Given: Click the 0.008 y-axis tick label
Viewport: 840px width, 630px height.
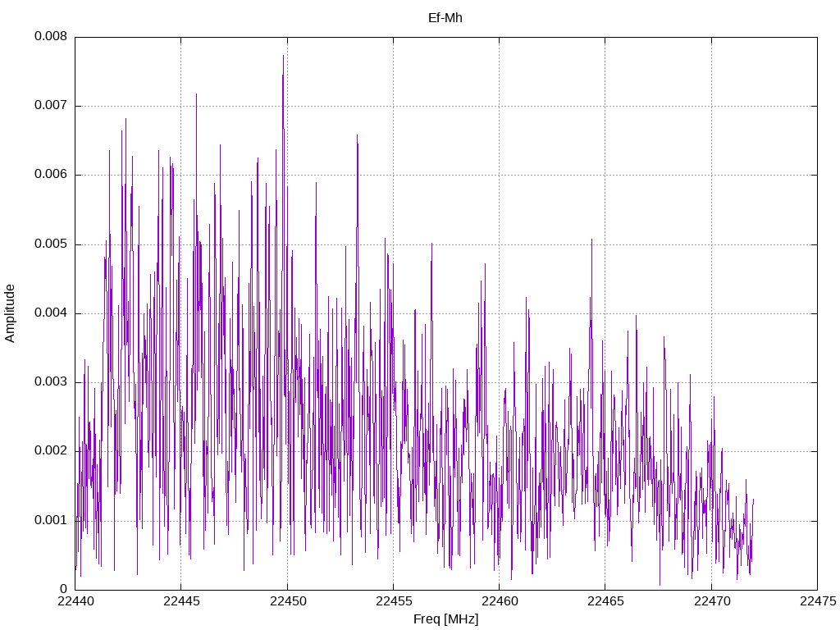Looking at the screenshot, I should click(50, 37).
